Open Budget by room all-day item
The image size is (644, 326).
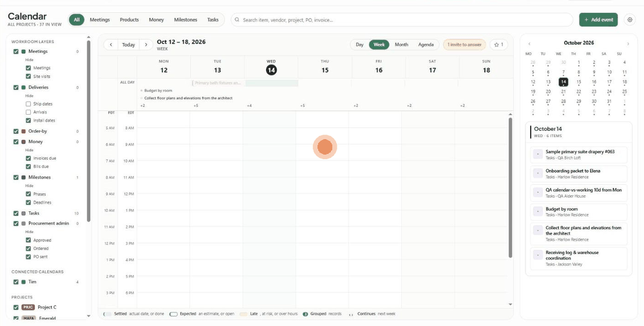click(158, 90)
